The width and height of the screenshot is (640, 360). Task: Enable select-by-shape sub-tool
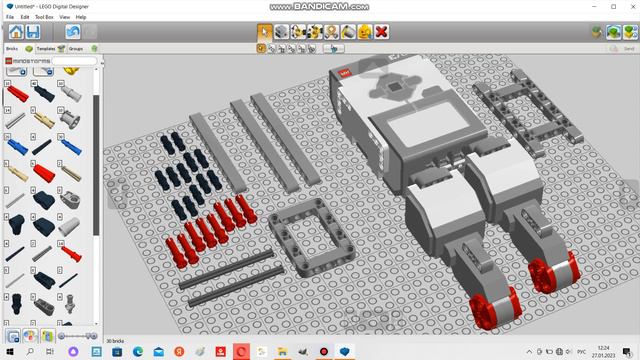pyautogui.click(x=302, y=49)
